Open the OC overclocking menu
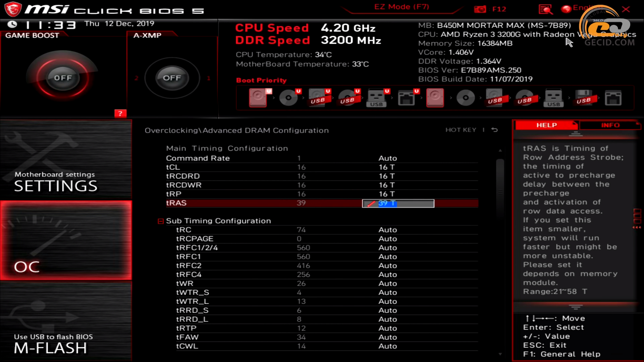 [x=66, y=240]
